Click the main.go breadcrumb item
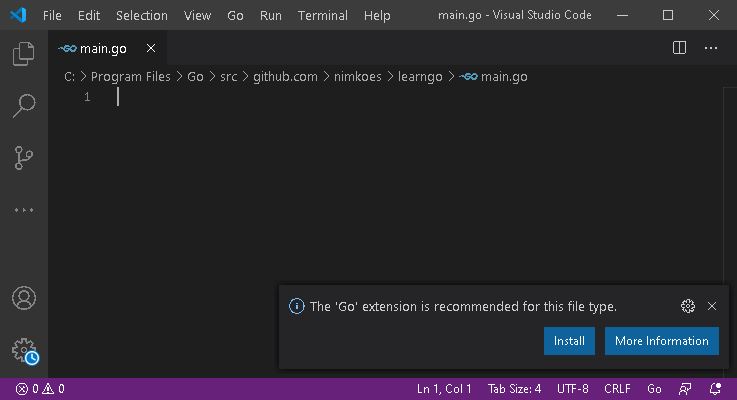737x400 pixels. (494, 77)
